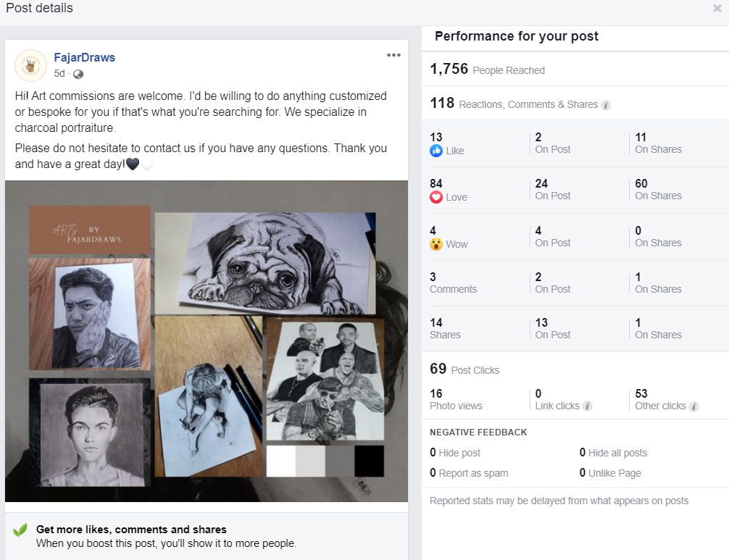Open the FajarDraws page profile picture
729x560 pixels.
click(30, 65)
